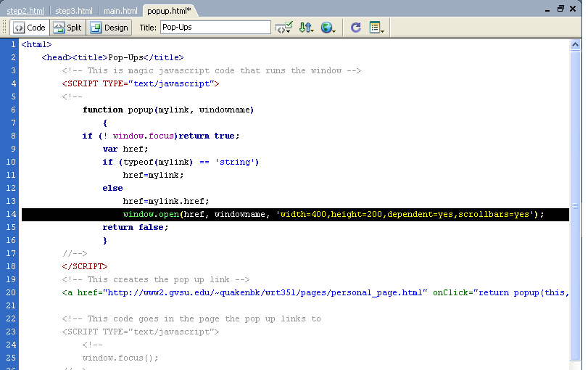Click line number 20 in gutter

pos(11,292)
